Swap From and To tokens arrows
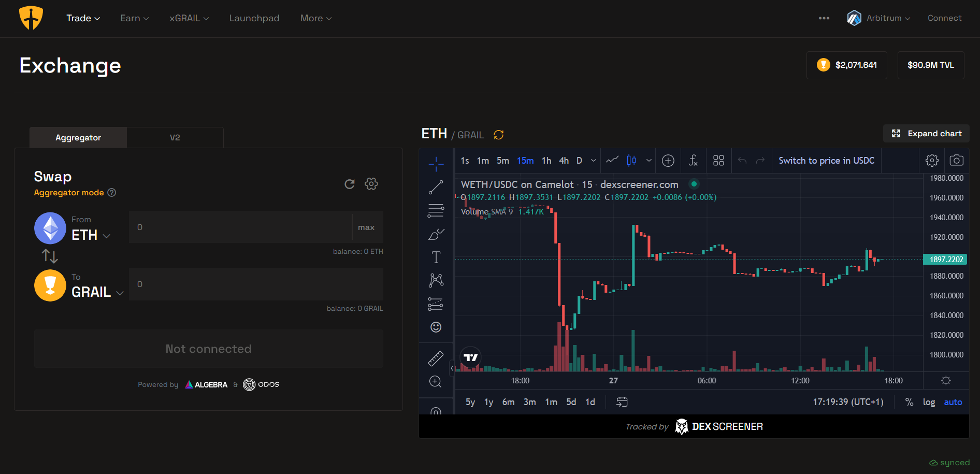 50,256
